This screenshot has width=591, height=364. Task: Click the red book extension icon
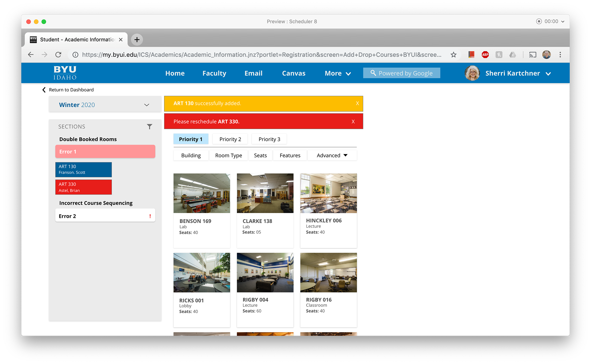point(471,55)
